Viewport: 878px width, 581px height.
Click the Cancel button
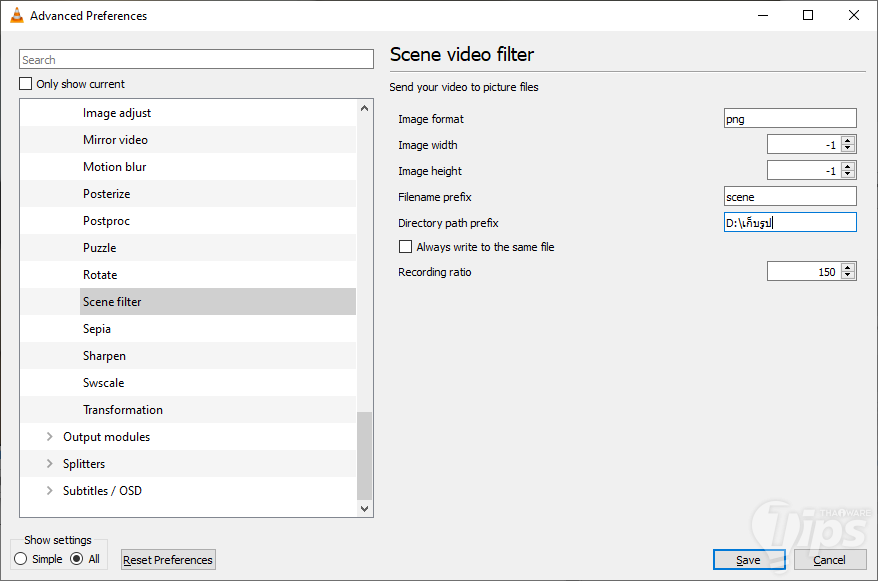click(830, 560)
